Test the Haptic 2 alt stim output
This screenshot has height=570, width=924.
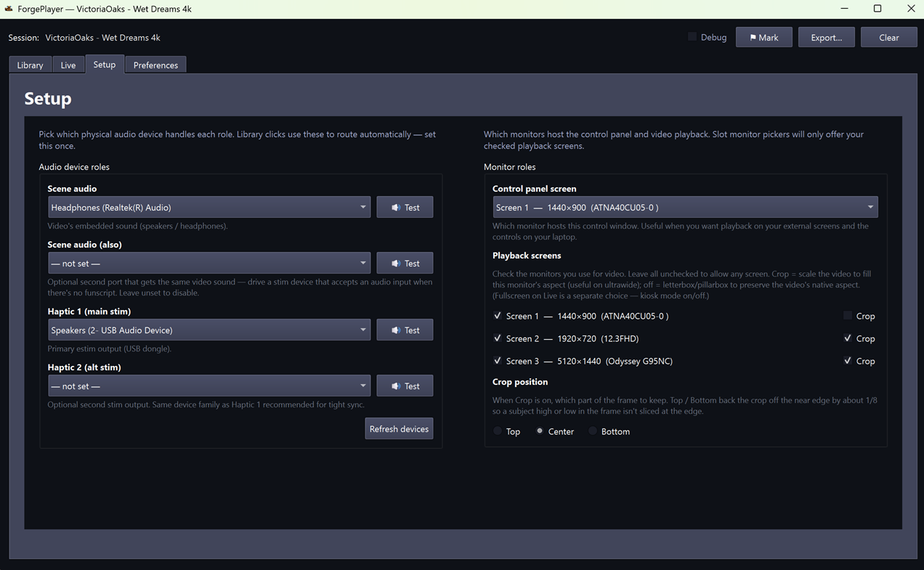405,386
